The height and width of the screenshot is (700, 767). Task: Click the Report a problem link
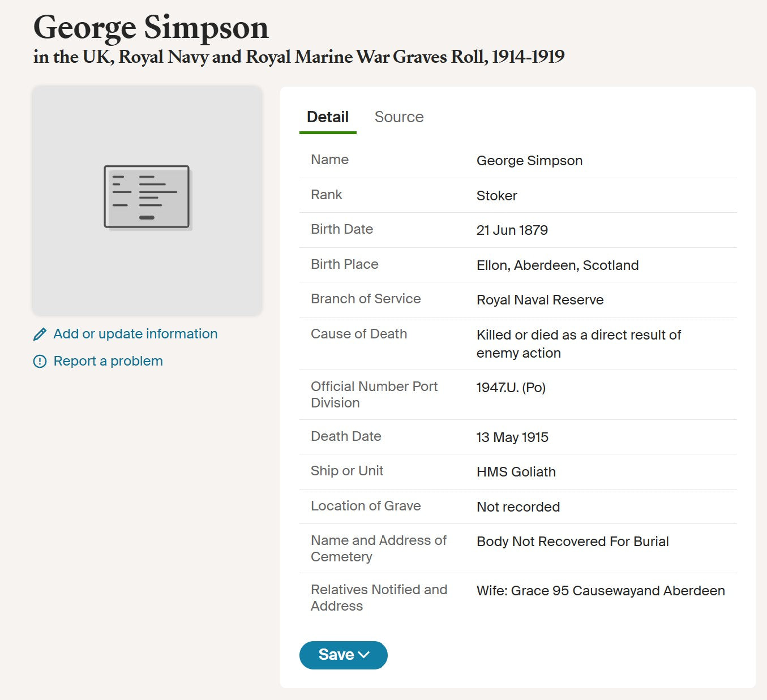point(108,361)
